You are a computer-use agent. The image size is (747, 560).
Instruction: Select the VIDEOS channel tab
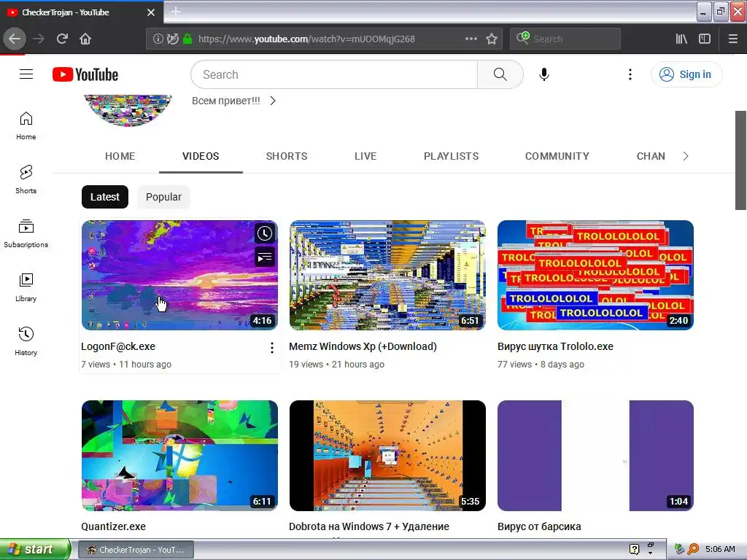201,156
